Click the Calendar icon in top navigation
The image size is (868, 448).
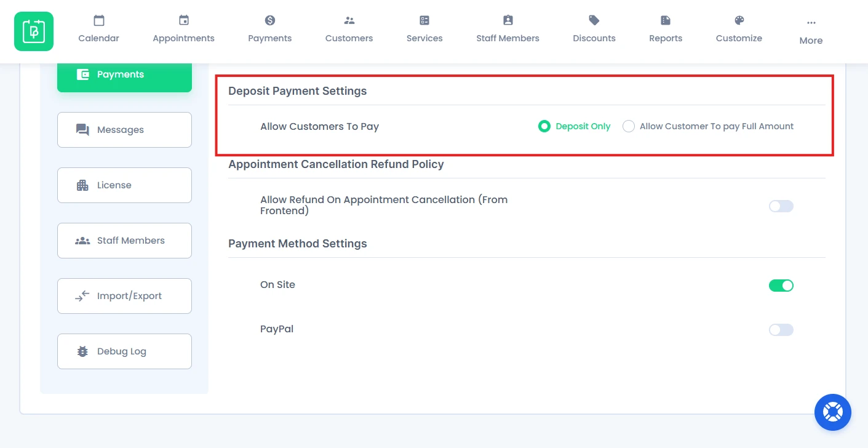tap(99, 20)
